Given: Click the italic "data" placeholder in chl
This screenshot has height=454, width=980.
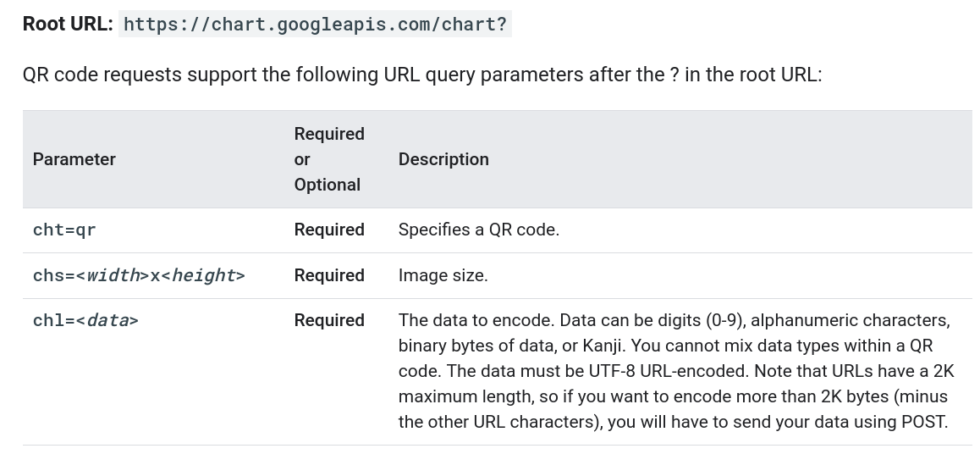Looking at the screenshot, I should (x=107, y=320).
